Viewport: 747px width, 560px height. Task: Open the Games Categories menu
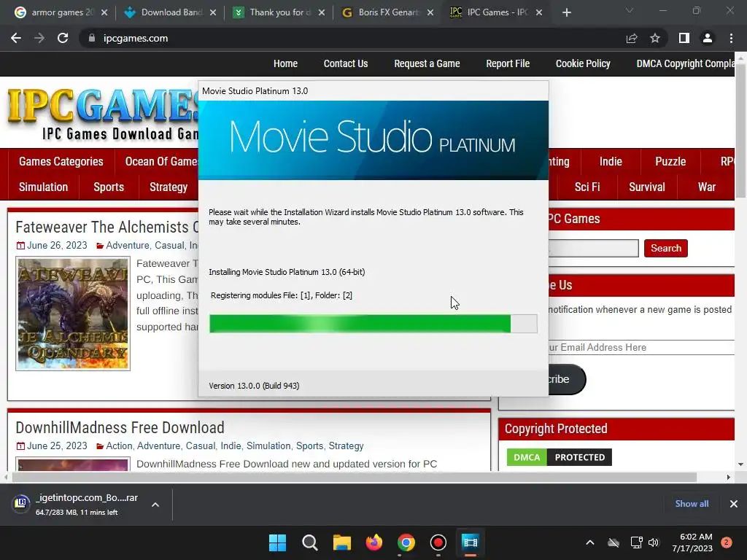pos(61,161)
